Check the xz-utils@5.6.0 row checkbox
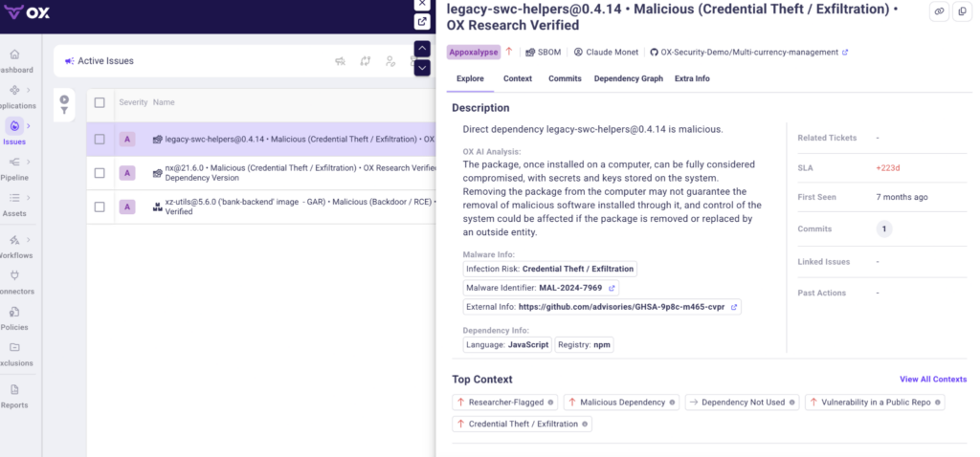Viewport: 980px width, 457px height. [100, 207]
